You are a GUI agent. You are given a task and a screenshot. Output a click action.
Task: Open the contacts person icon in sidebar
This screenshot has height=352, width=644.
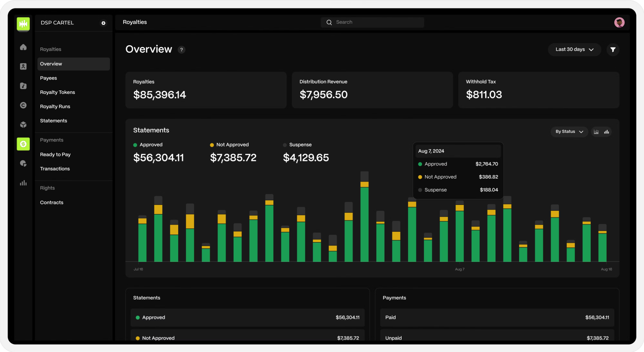click(x=23, y=67)
